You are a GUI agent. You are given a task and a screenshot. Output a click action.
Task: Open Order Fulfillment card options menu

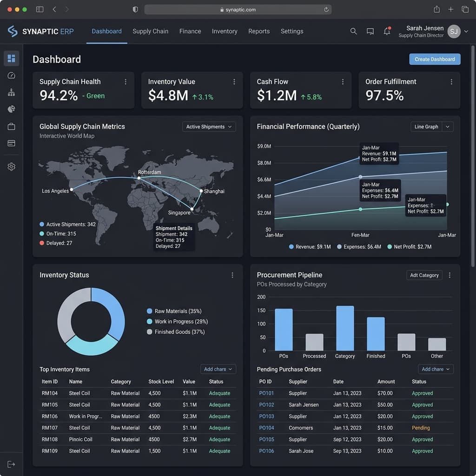pyautogui.click(x=451, y=82)
